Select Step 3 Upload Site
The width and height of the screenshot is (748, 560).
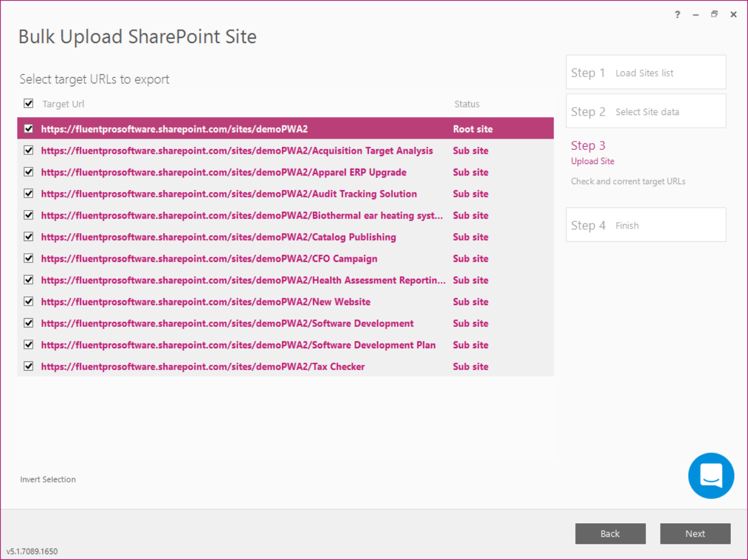[592, 153]
